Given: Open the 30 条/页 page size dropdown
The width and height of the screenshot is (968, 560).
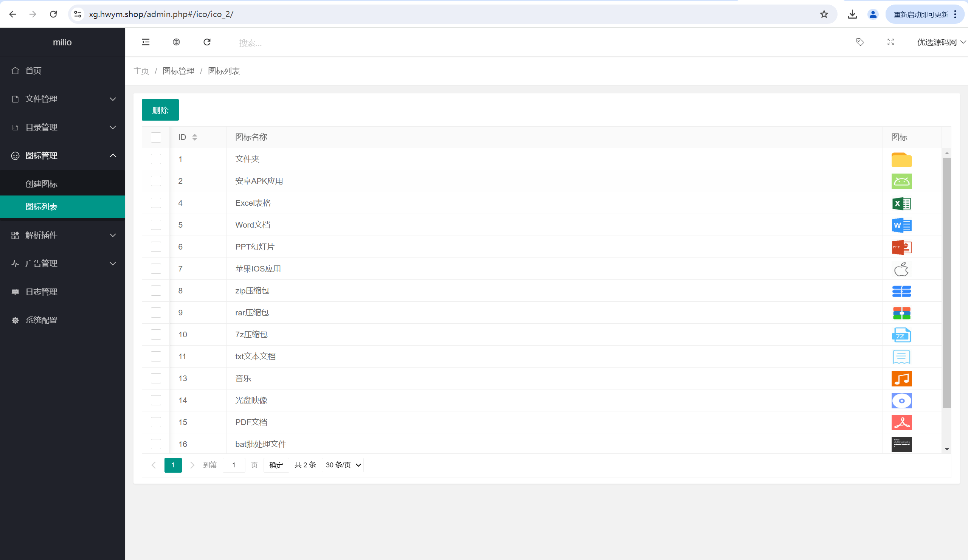Looking at the screenshot, I should [x=343, y=465].
